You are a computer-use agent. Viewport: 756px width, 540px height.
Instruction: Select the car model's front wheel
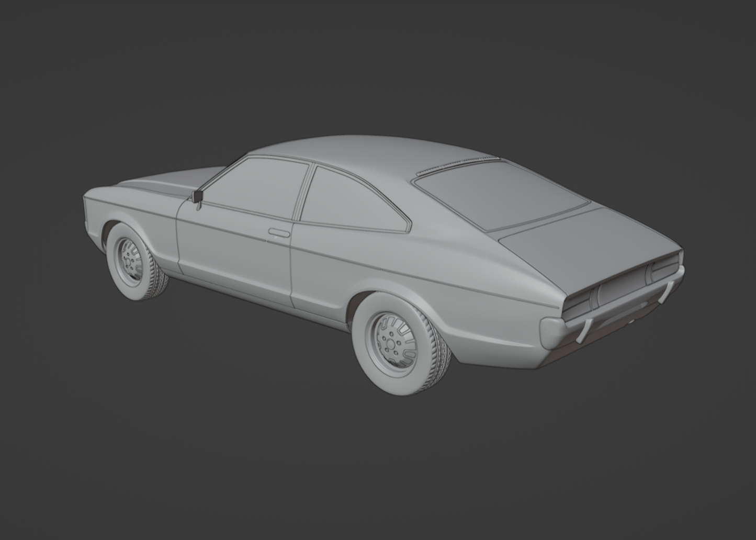[136, 262]
